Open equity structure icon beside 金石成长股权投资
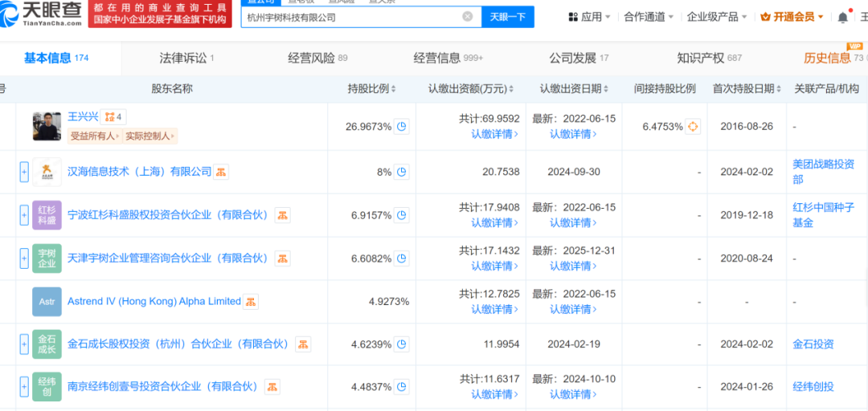868x411 pixels. pos(303,344)
